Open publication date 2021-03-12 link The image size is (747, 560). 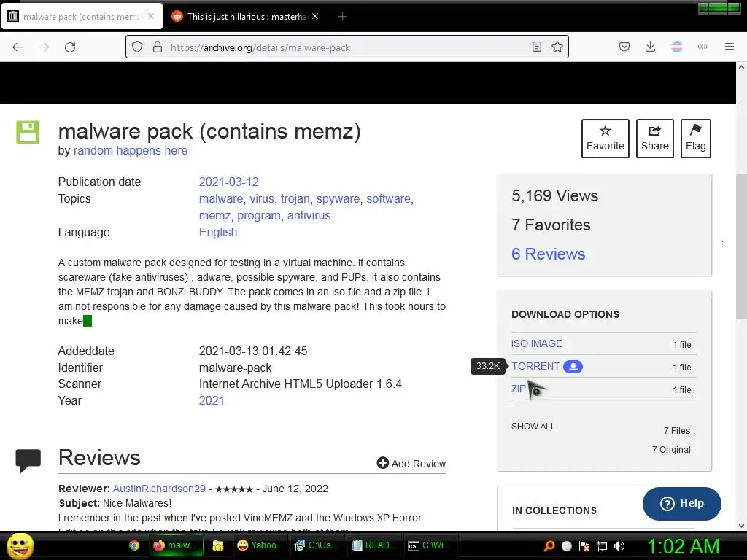[228, 182]
